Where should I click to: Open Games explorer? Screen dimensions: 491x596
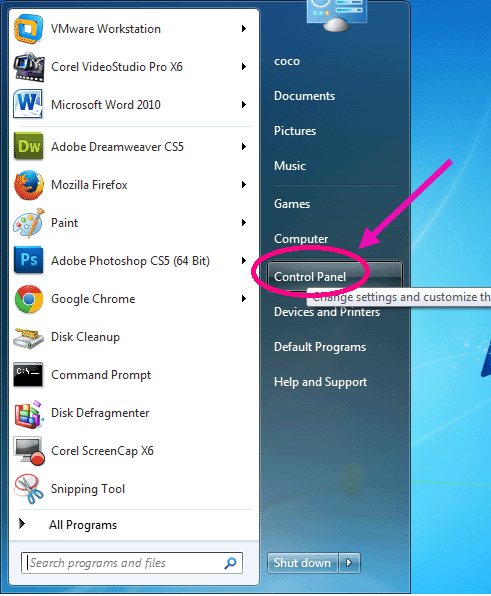pyautogui.click(x=292, y=204)
